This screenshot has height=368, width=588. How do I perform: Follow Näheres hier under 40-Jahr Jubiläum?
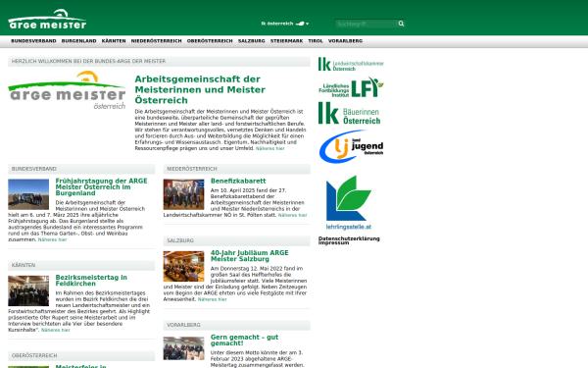click(x=213, y=299)
